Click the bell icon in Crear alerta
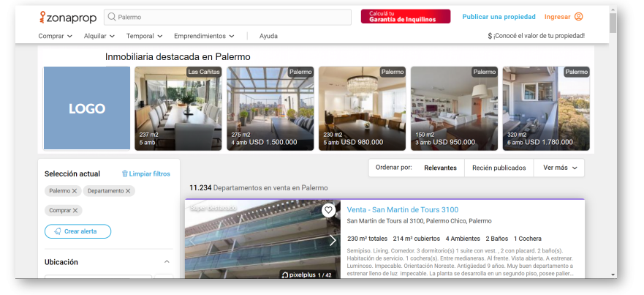This screenshot has width=644, height=295. 58,231
